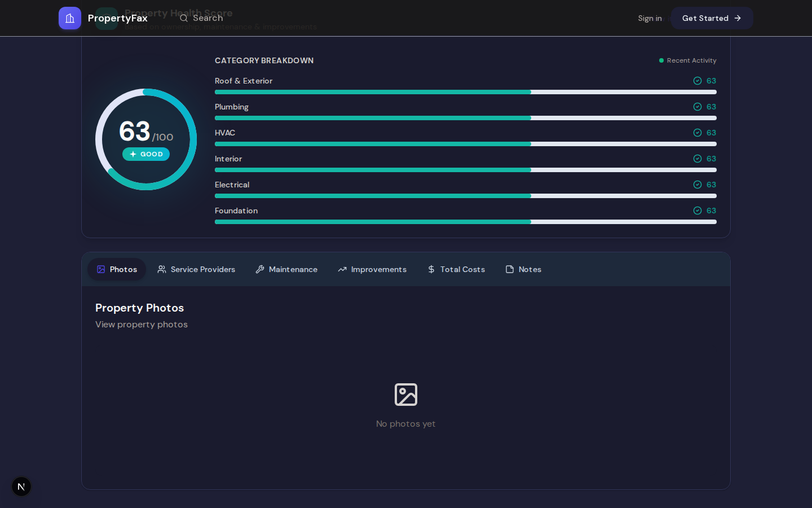Click the trending arrow icon beside Improvements
The width and height of the screenshot is (812, 508).
click(342, 269)
